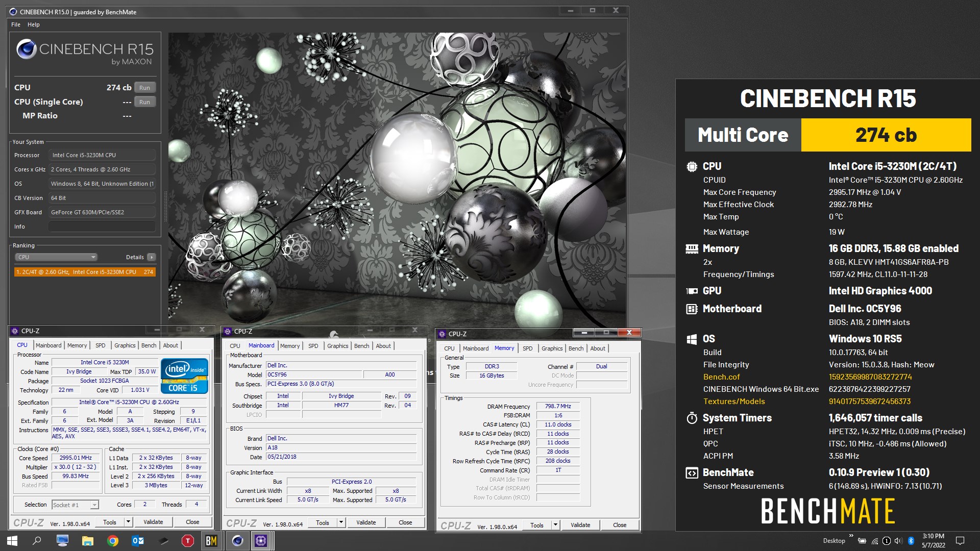
Task: Open taskbar search magnifier
Action: pyautogui.click(x=37, y=541)
